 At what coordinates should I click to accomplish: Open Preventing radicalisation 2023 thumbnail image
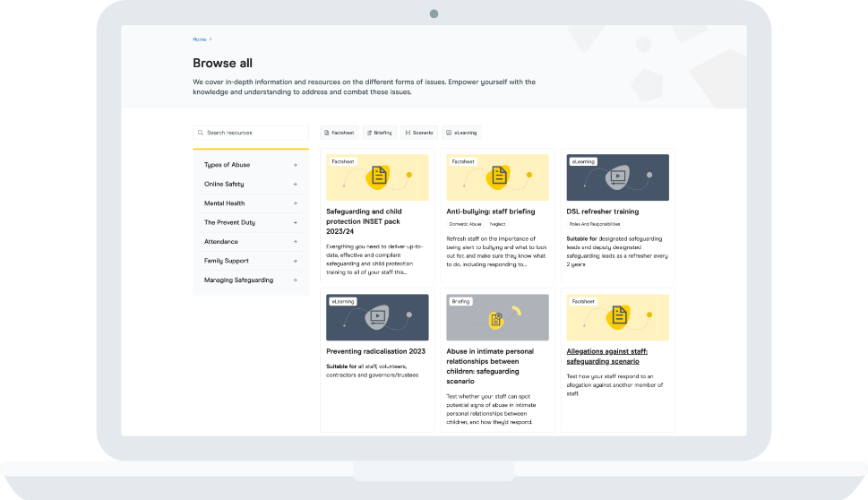[377, 317]
